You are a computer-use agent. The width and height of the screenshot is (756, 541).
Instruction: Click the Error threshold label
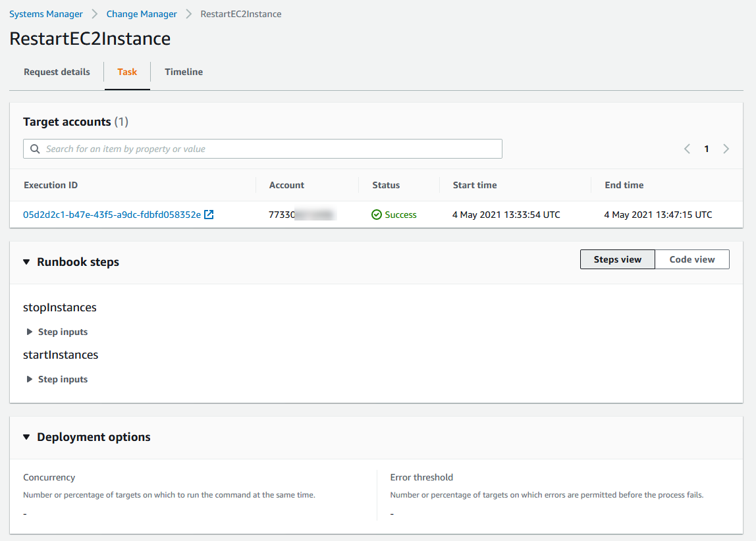(x=421, y=477)
